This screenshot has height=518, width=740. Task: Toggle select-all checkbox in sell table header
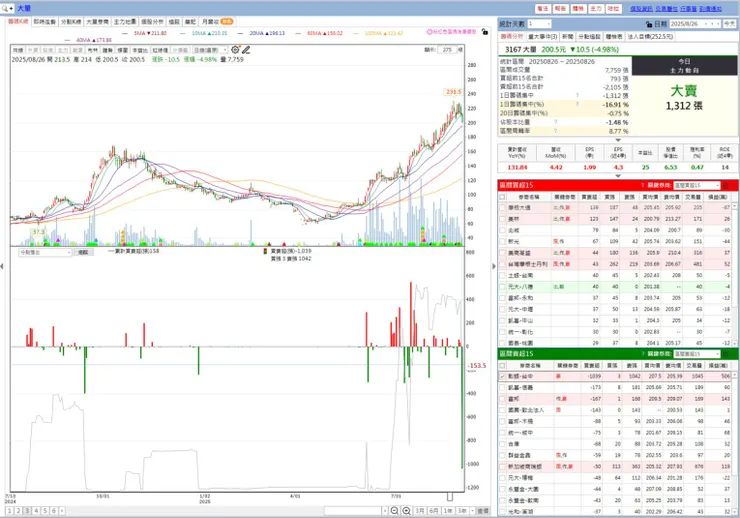[x=503, y=366]
